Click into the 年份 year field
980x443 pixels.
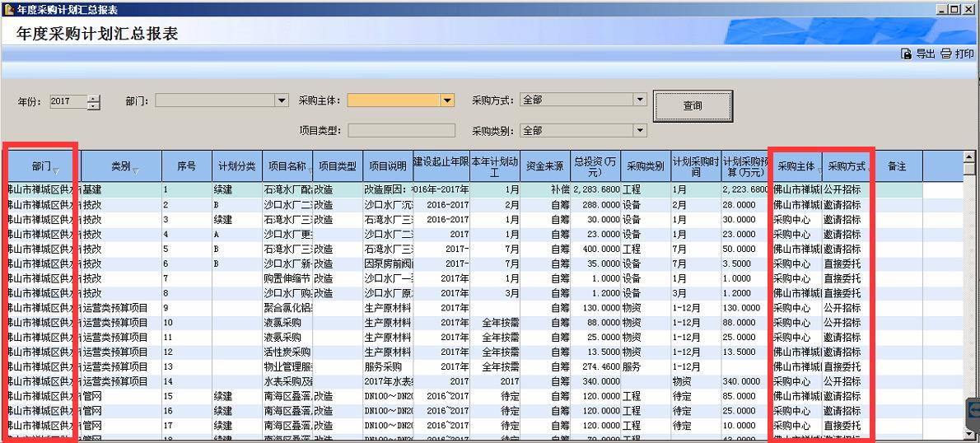[x=68, y=101]
